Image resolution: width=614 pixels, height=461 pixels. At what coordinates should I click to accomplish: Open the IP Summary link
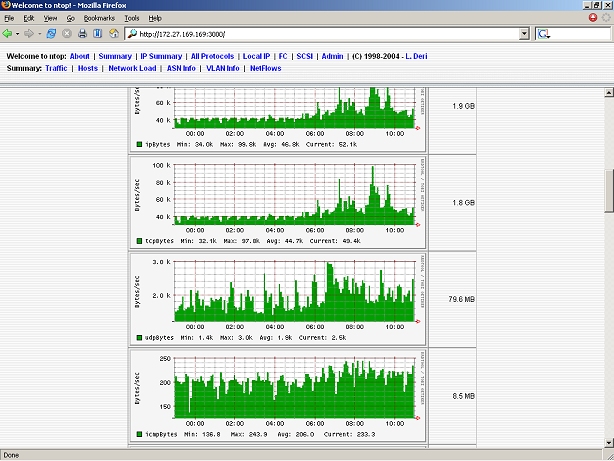161,56
